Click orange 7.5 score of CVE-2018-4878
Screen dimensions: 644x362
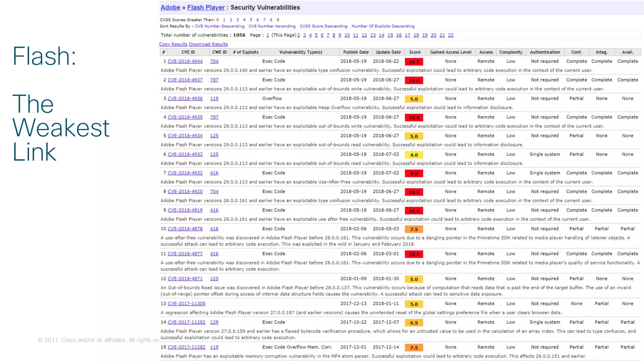414,229
